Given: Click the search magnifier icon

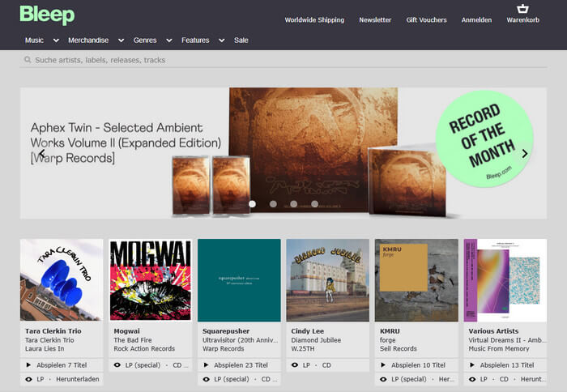Looking at the screenshot, I should click(28, 60).
